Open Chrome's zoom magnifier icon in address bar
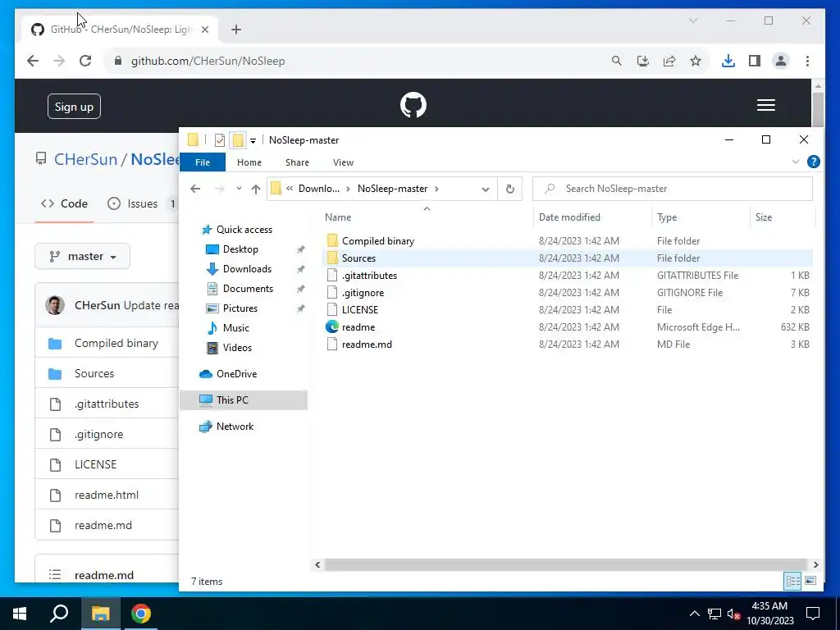 [x=617, y=61]
